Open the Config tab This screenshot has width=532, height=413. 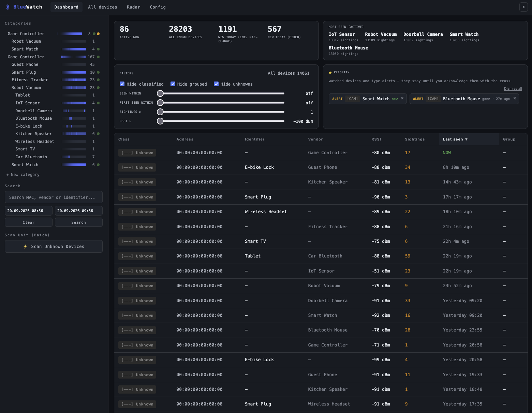158,7
